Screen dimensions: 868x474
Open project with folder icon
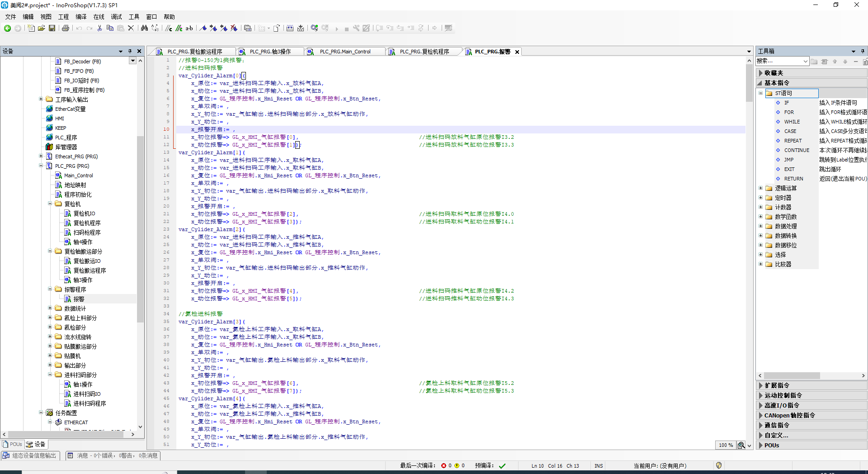[42, 28]
